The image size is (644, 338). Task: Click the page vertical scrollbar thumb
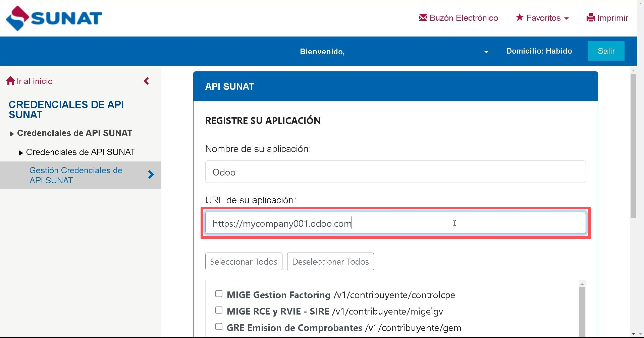(633, 146)
